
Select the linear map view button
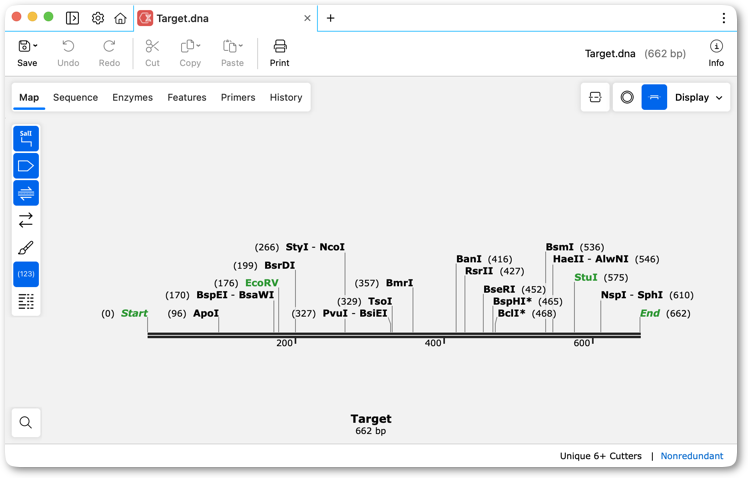(654, 97)
